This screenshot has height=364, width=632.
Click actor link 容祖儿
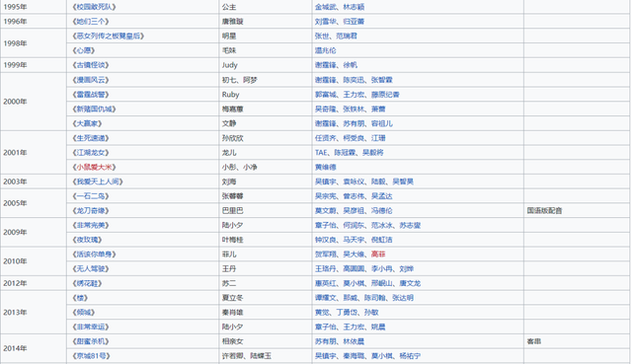point(382,123)
